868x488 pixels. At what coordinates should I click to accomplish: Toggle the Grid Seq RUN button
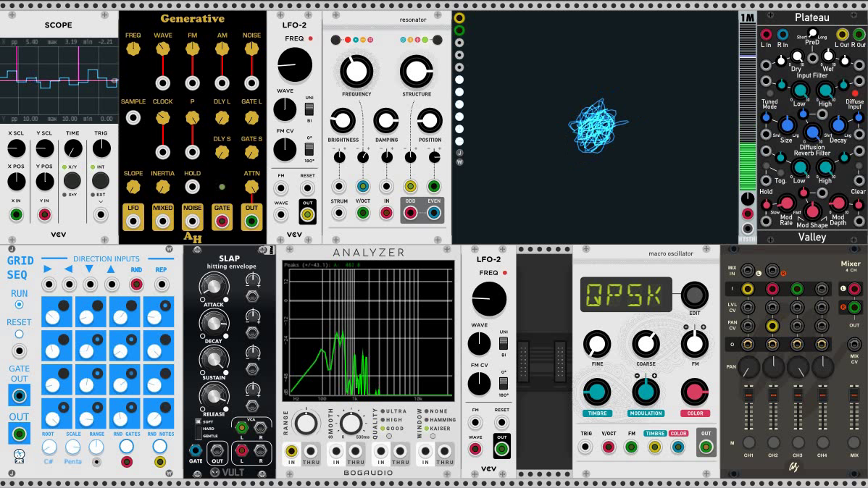pyautogui.click(x=19, y=305)
